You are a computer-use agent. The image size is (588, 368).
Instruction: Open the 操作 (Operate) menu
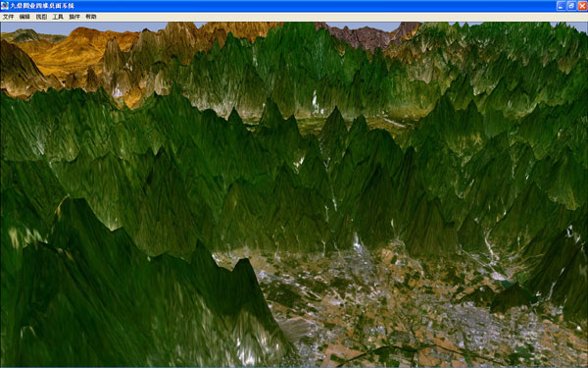pos(74,17)
